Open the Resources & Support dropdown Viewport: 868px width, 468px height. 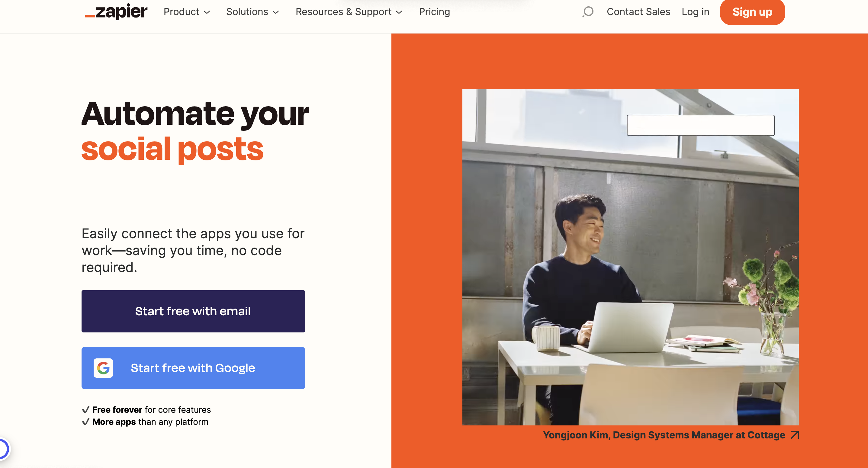pos(349,12)
